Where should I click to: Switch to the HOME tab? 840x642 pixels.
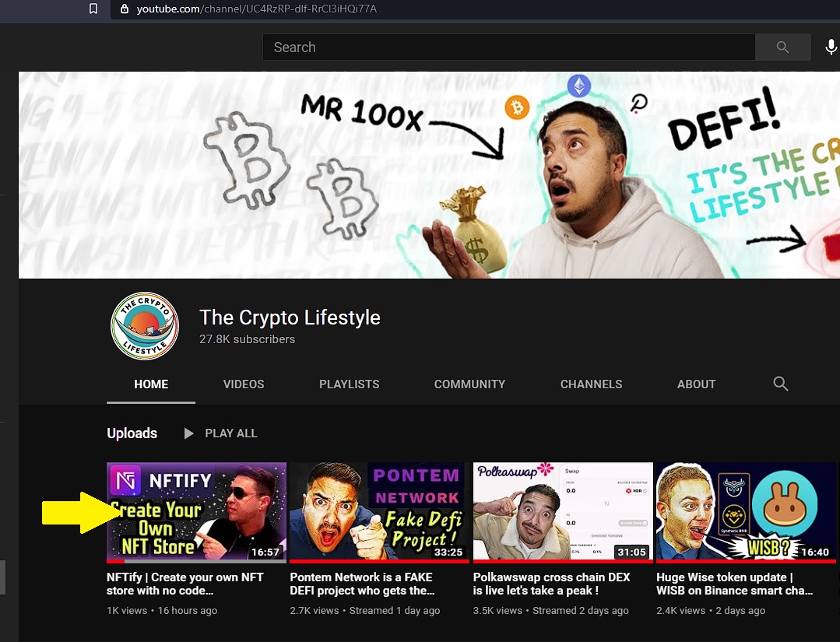coord(151,384)
